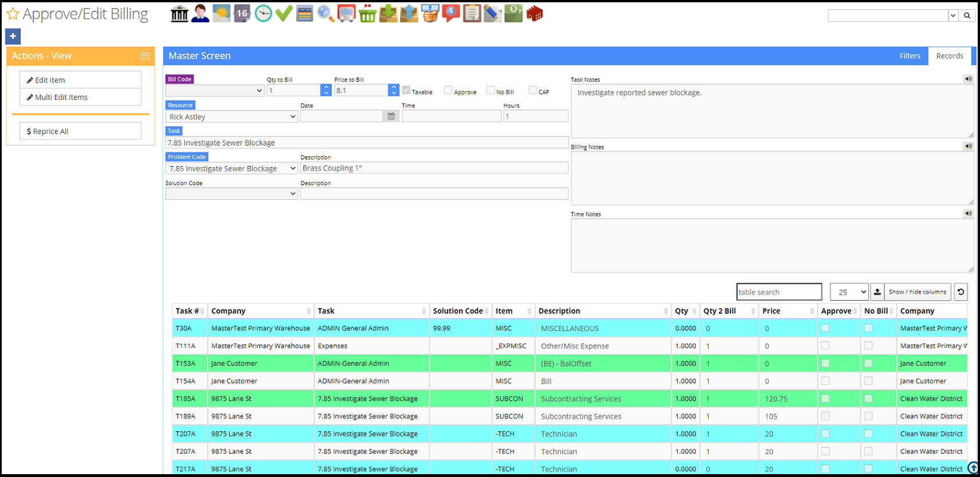This screenshot has width=980, height=477.
Task: Open the clock icon in toolbar
Action: pyautogui.click(x=263, y=14)
